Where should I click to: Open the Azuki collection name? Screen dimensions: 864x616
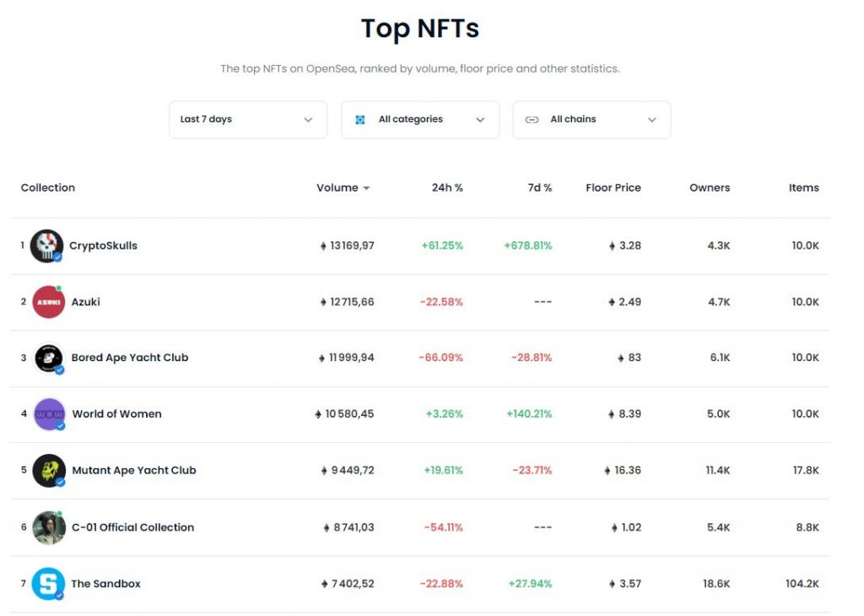(85, 302)
